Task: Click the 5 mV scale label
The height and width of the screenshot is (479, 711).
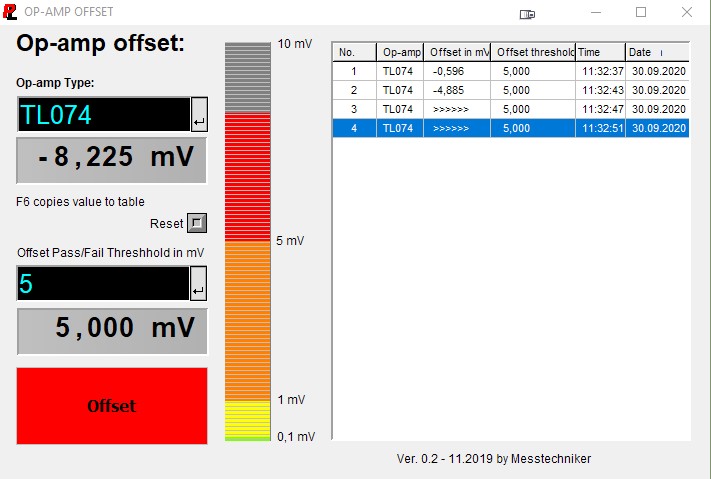Action: click(290, 241)
